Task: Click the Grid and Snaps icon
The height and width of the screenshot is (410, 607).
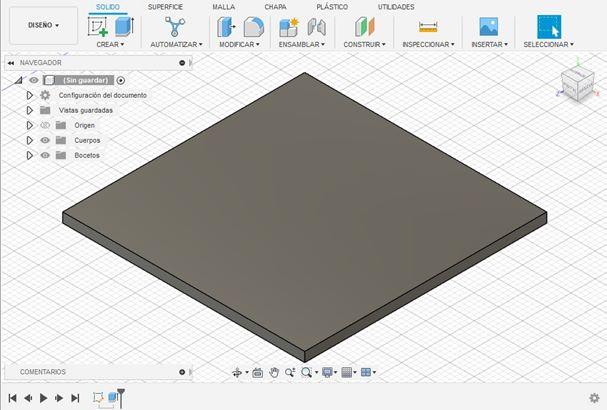Action: [347, 372]
